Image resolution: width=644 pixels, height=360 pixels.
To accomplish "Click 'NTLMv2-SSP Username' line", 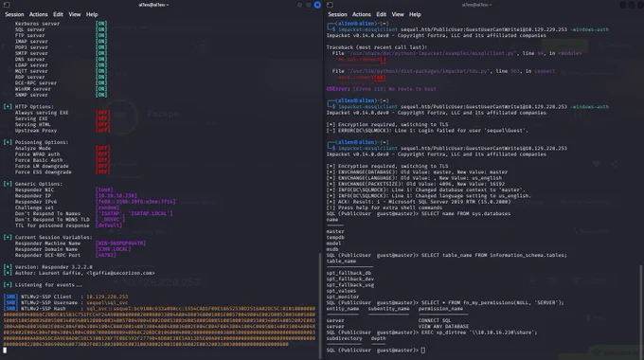I will coord(66,302).
